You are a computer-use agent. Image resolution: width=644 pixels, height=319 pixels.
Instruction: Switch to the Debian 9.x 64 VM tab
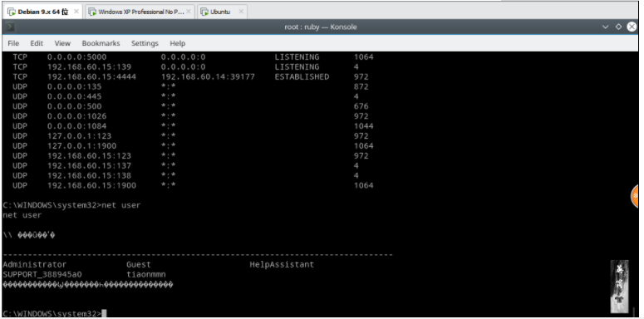[x=43, y=12]
